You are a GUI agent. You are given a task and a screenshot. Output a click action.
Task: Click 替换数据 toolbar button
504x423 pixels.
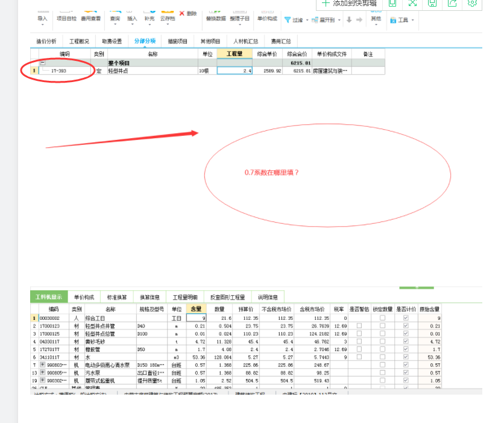click(x=216, y=17)
